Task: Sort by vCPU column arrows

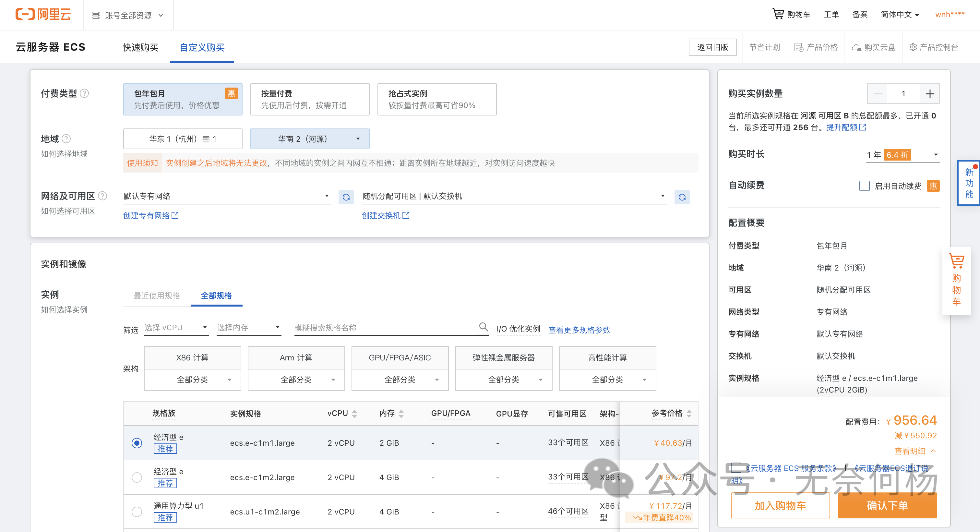Action: (354, 413)
